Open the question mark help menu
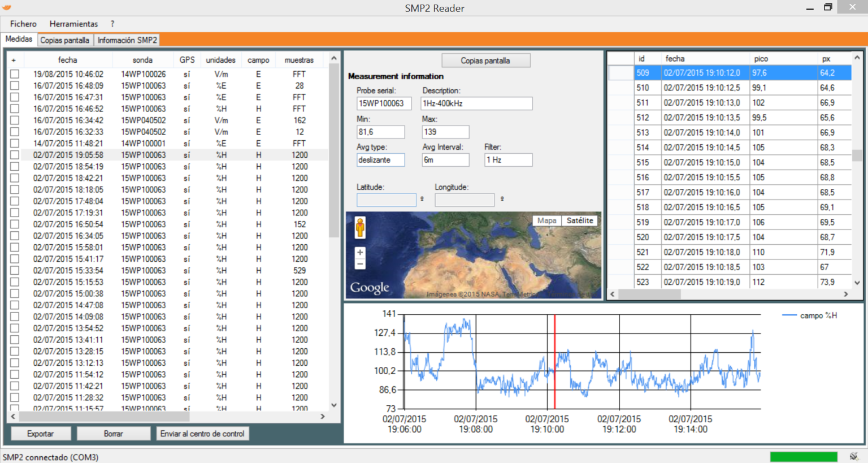 pos(112,24)
